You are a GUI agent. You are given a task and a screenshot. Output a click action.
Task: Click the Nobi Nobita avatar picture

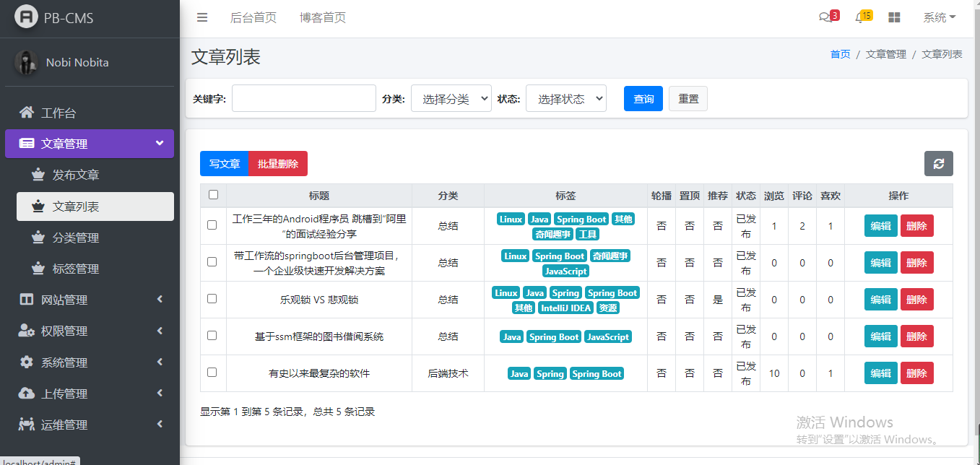point(27,63)
